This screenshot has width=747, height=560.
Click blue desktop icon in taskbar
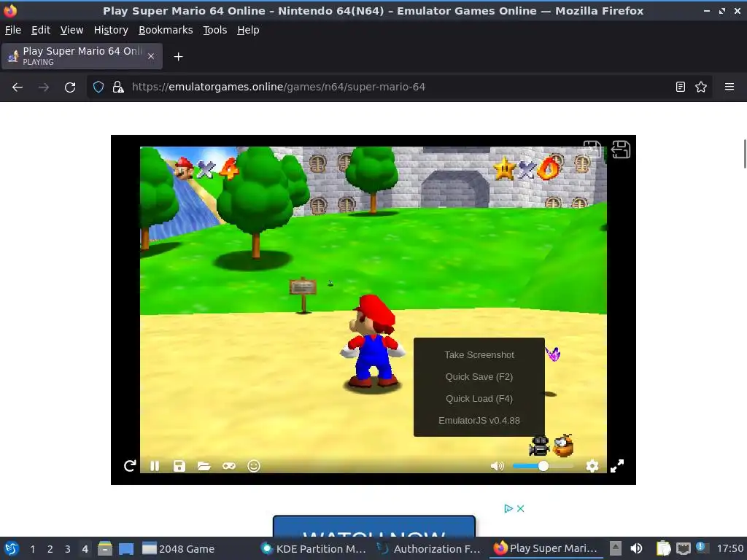[x=126, y=548]
